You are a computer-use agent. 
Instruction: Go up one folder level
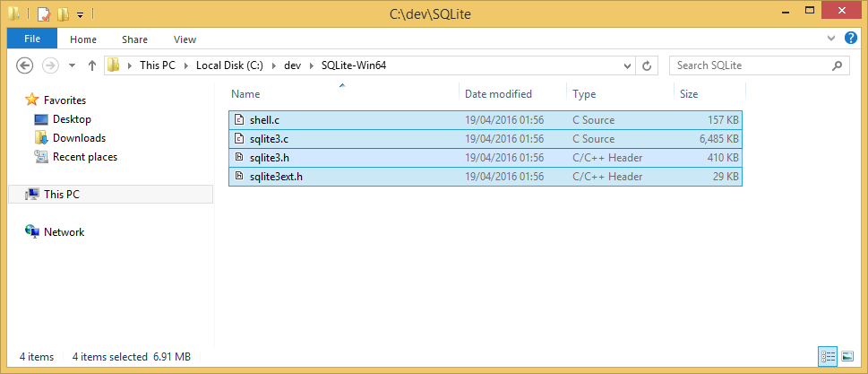click(92, 65)
